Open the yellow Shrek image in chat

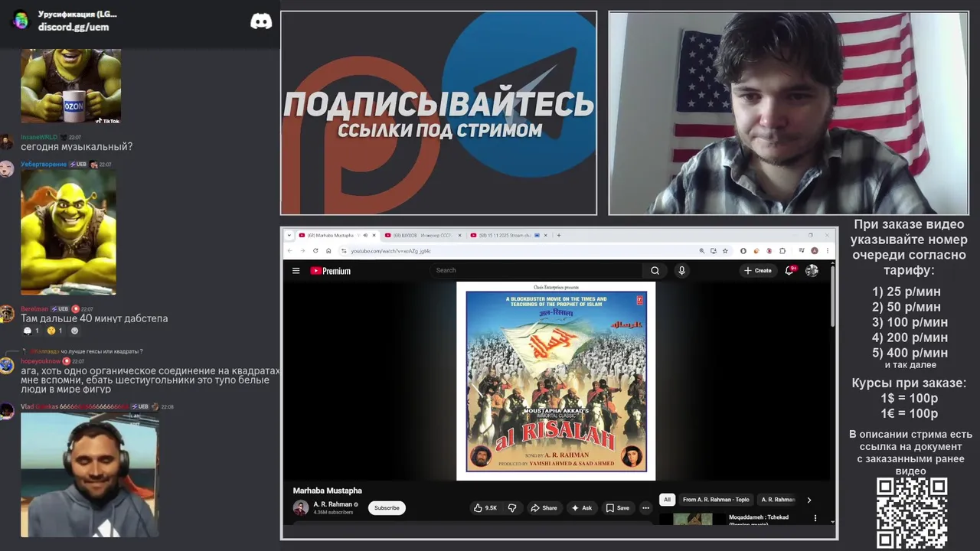68,232
